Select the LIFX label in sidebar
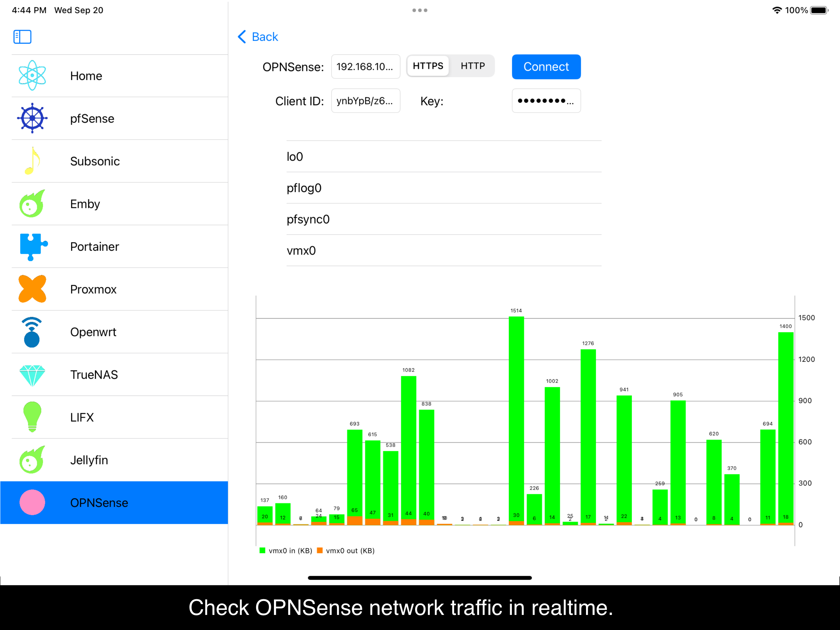This screenshot has height=630, width=840. tap(82, 417)
